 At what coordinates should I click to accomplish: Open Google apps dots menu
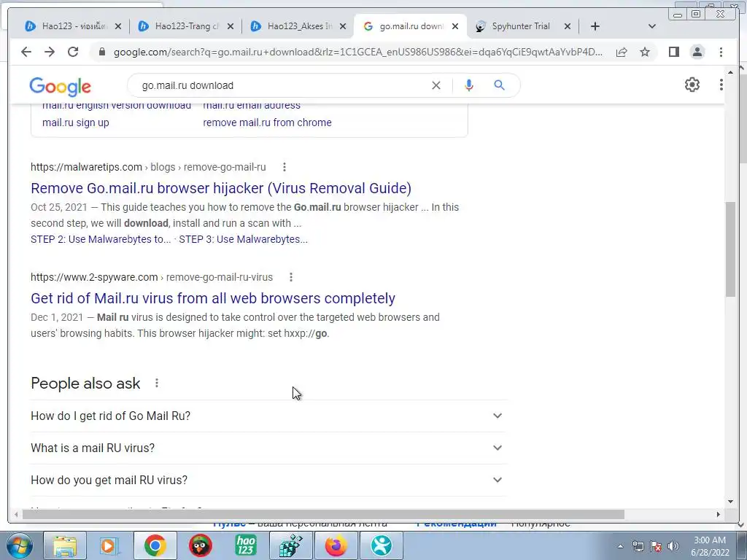pos(721,85)
